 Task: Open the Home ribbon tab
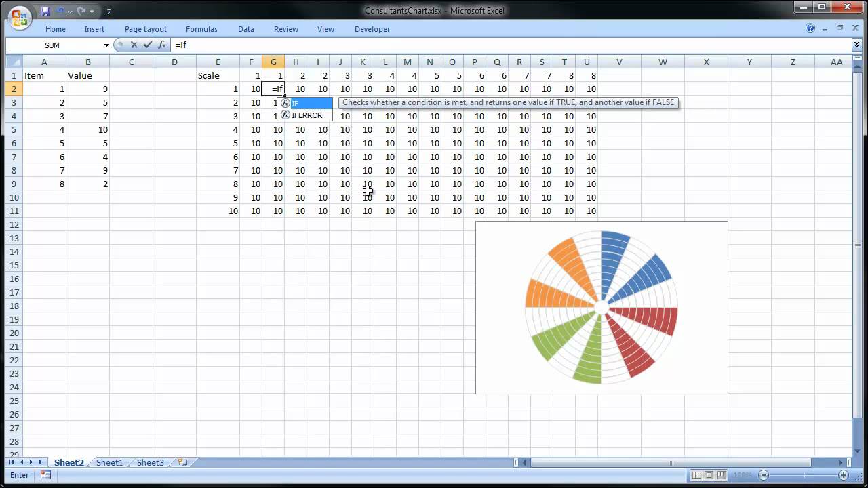click(x=56, y=29)
